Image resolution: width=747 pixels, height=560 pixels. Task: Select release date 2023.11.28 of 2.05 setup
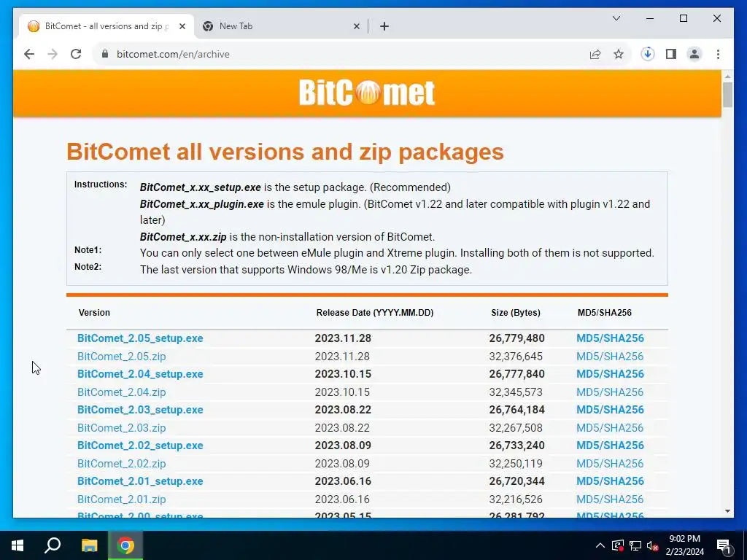343,338
